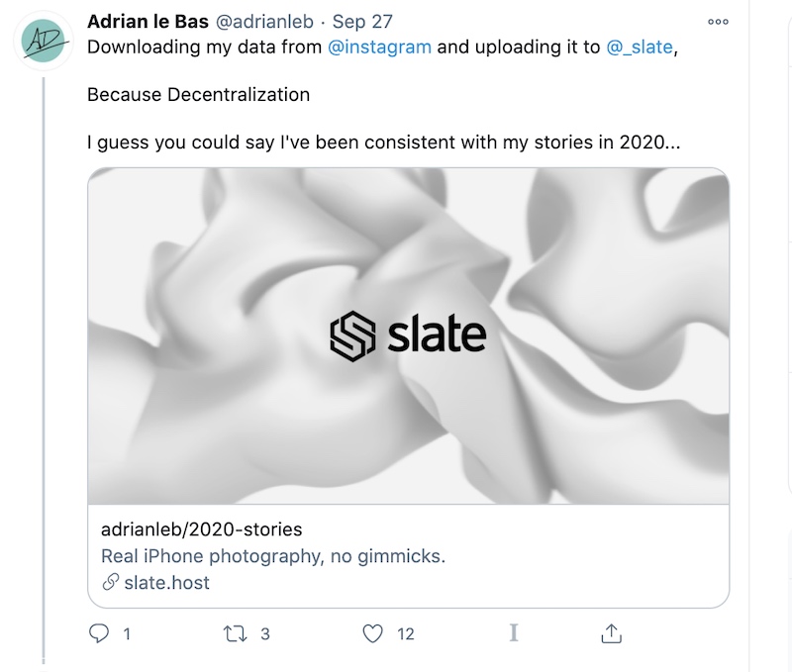The height and width of the screenshot is (672, 792).
Task: Click the adrianleb/2020-stories card title
Action: (201, 529)
